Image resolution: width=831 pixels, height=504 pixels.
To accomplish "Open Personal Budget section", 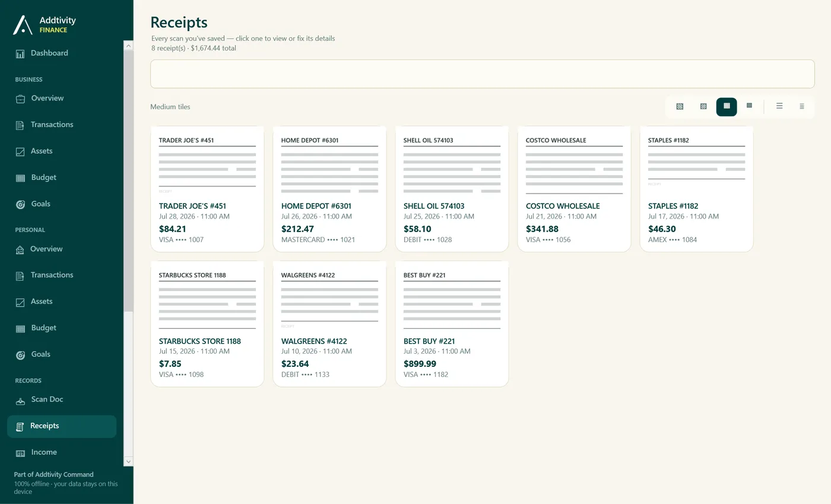I will pos(62,328).
